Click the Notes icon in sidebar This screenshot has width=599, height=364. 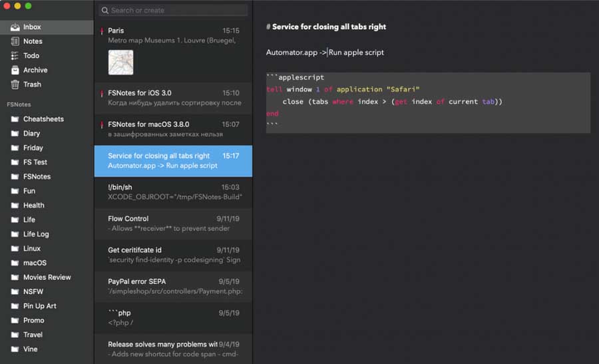pos(15,41)
